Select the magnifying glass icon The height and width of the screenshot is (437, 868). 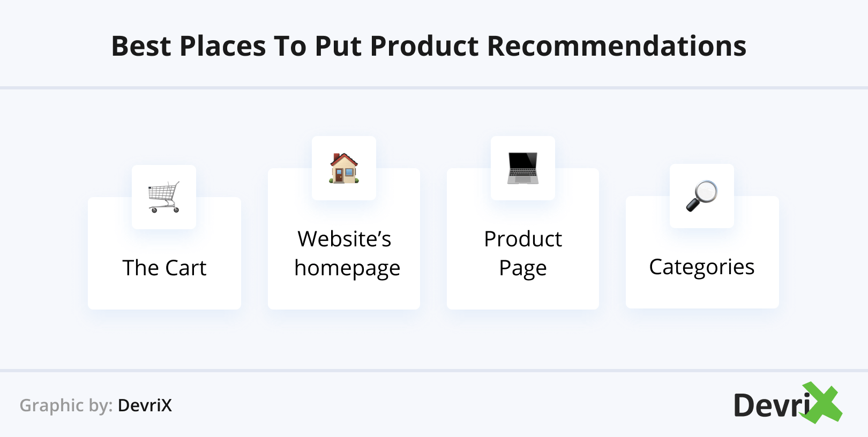[x=702, y=196]
